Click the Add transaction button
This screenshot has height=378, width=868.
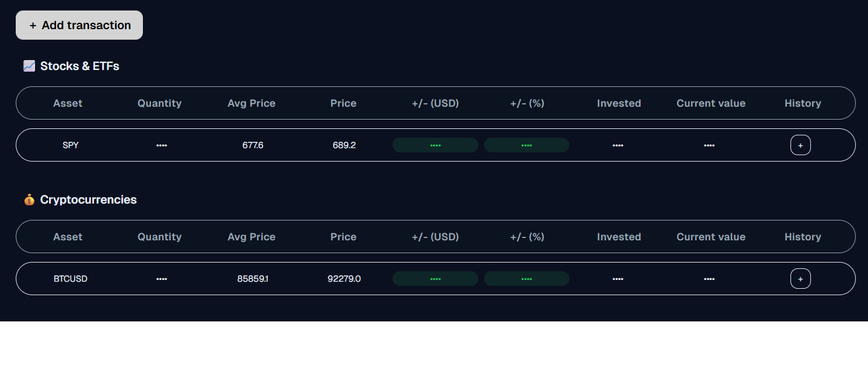coord(79,25)
